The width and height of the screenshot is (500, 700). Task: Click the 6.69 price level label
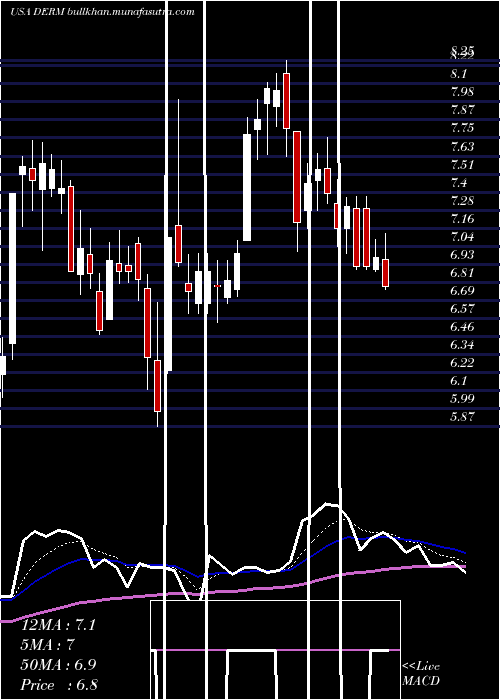tap(462, 291)
